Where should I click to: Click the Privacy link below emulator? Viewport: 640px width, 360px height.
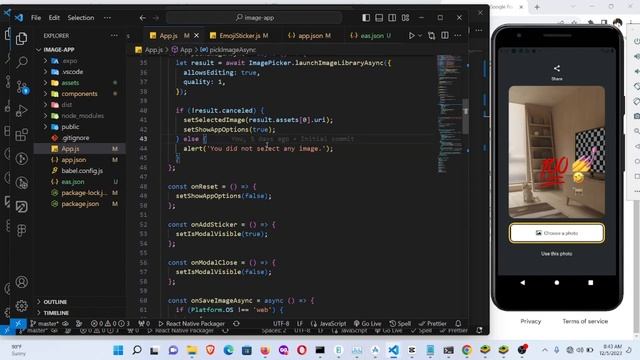tap(531, 321)
